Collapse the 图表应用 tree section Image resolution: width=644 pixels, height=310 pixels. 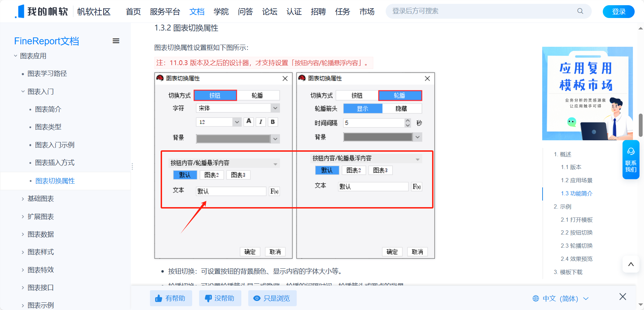click(16, 56)
